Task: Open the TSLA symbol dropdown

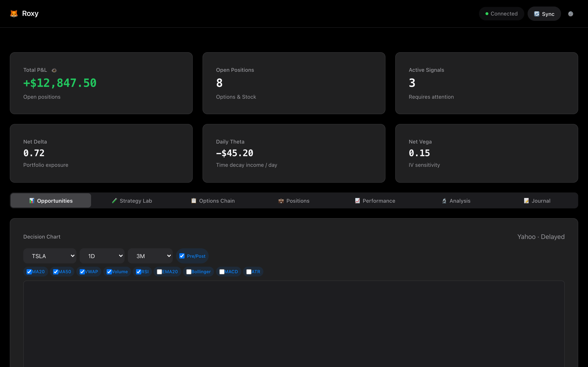Action: pyautogui.click(x=50, y=256)
